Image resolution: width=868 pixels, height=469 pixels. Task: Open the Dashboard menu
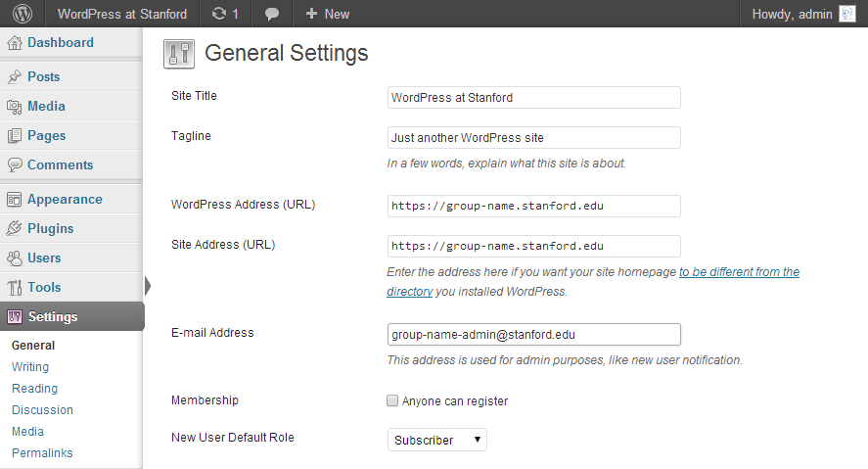pos(61,43)
